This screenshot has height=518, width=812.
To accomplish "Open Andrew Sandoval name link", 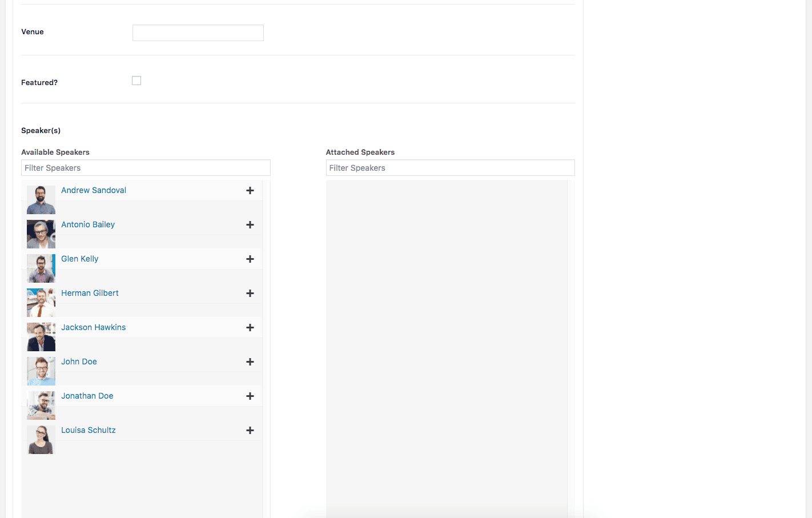I will point(94,190).
